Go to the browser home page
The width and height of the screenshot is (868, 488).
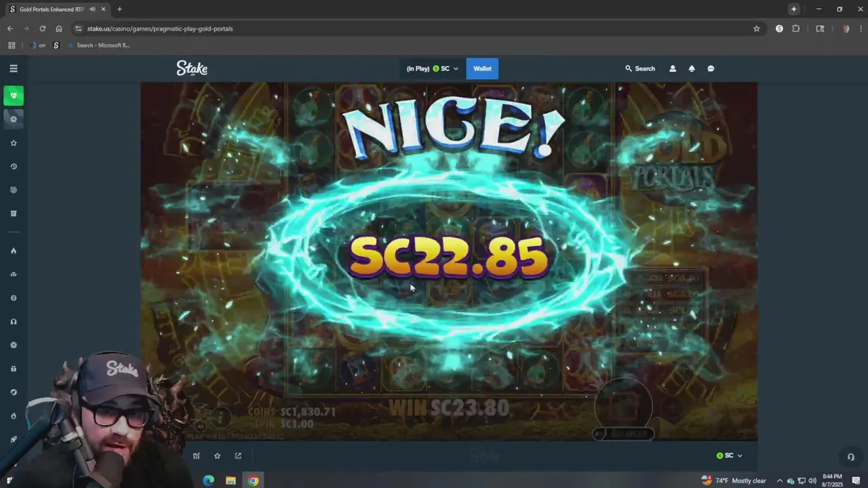point(59,28)
